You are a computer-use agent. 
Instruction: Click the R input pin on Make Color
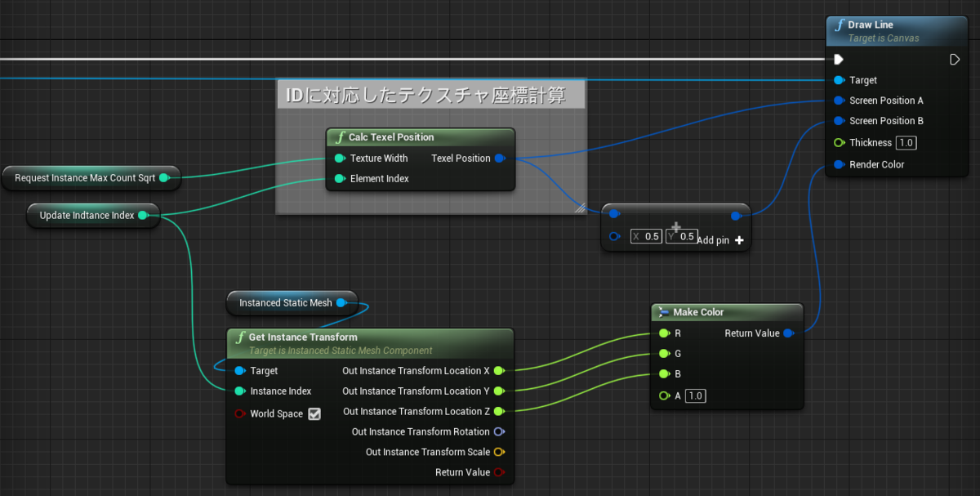(663, 333)
